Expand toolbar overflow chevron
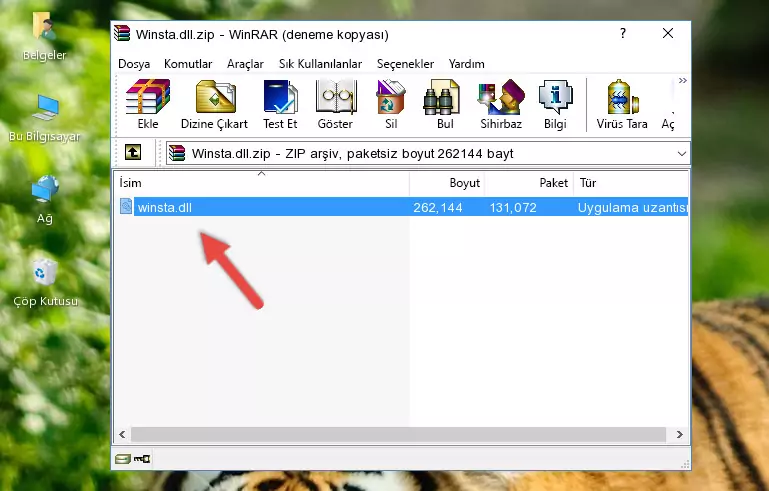Image resolution: width=769 pixels, height=491 pixels. coord(682,80)
